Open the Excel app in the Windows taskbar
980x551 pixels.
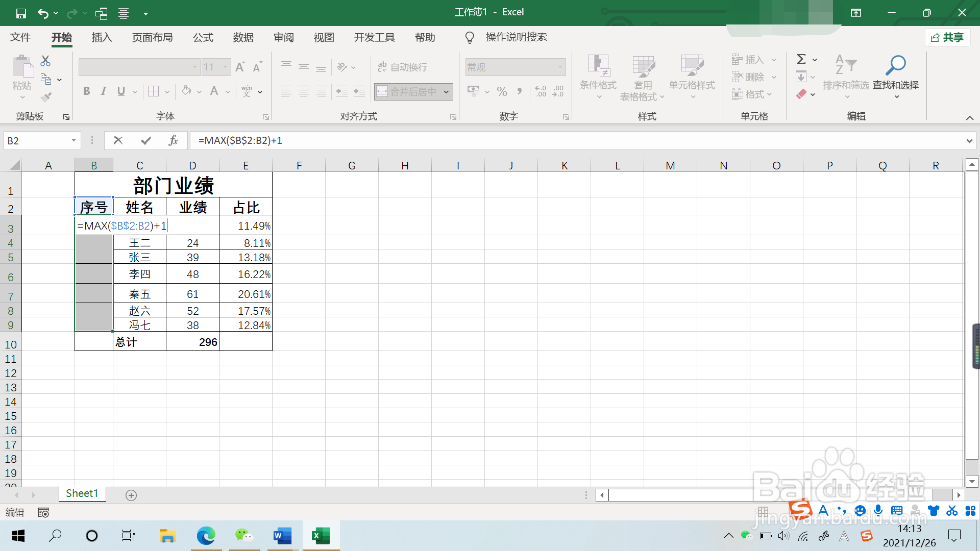(x=321, y=536)
